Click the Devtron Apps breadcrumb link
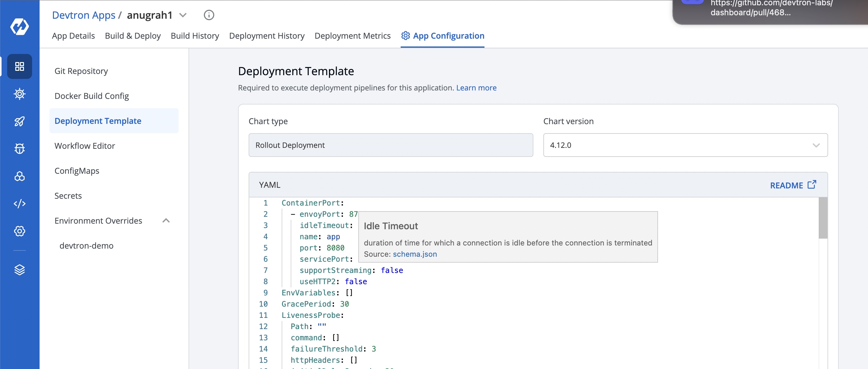The width and height of the screenshot is (868, 369). click(x=83, y=15)
